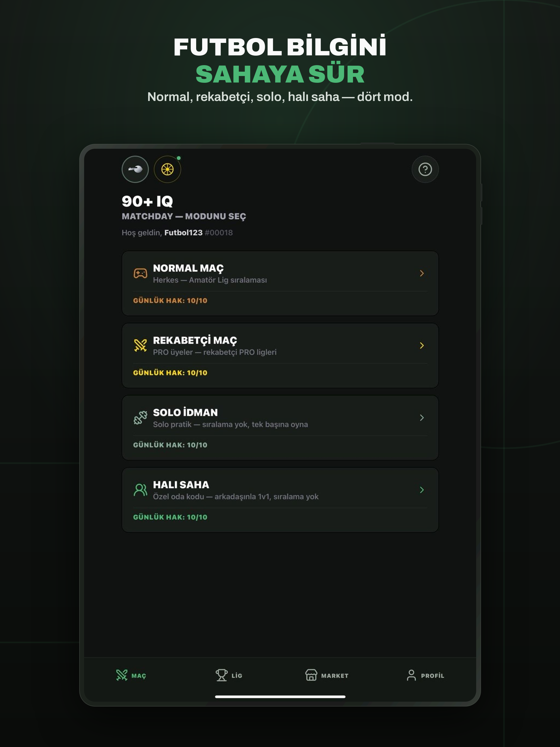560x747 pixels.
Task: Click the player ID #00018
Action: [x=219, y=233]
